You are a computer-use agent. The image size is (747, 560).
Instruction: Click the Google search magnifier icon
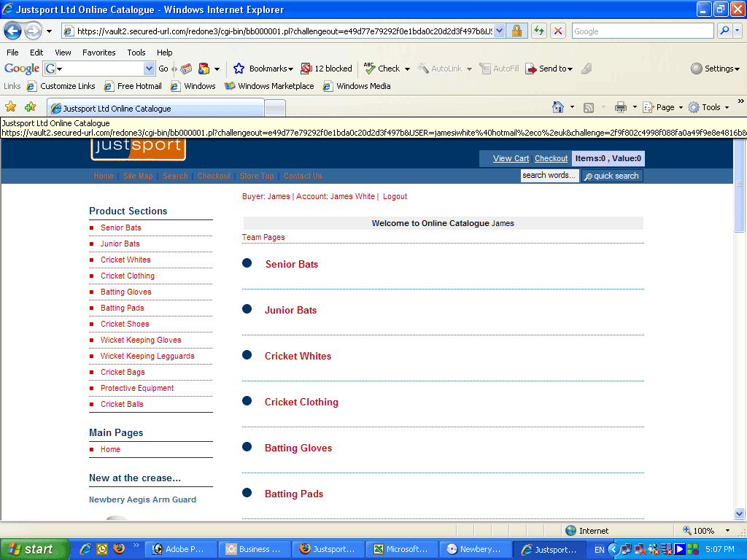[724, 31]
